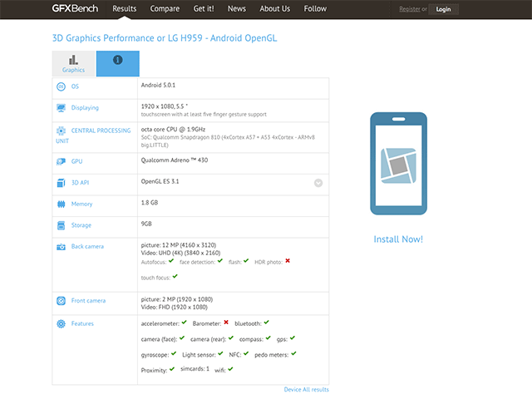This screenshot has height=399, width=532.
Task: Click octa core CPU @ 1.9GHz text
Action: tap(173, 130)
